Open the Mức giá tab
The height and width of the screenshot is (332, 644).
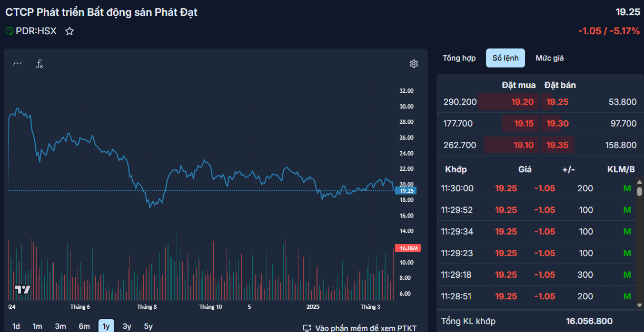pos(550,58)
